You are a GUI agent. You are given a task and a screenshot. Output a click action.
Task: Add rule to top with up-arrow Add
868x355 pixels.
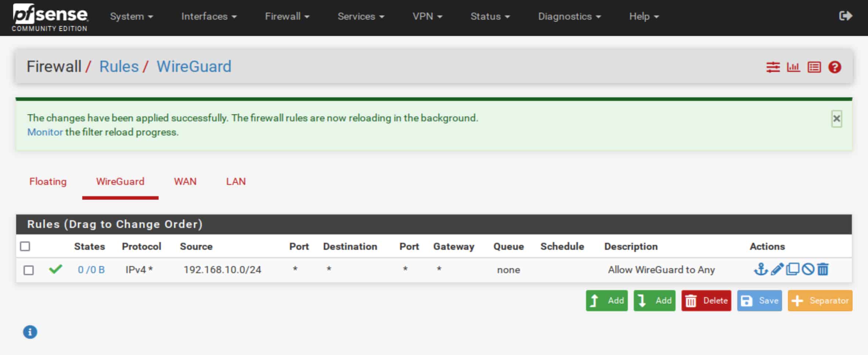click(x=607, y=301)
